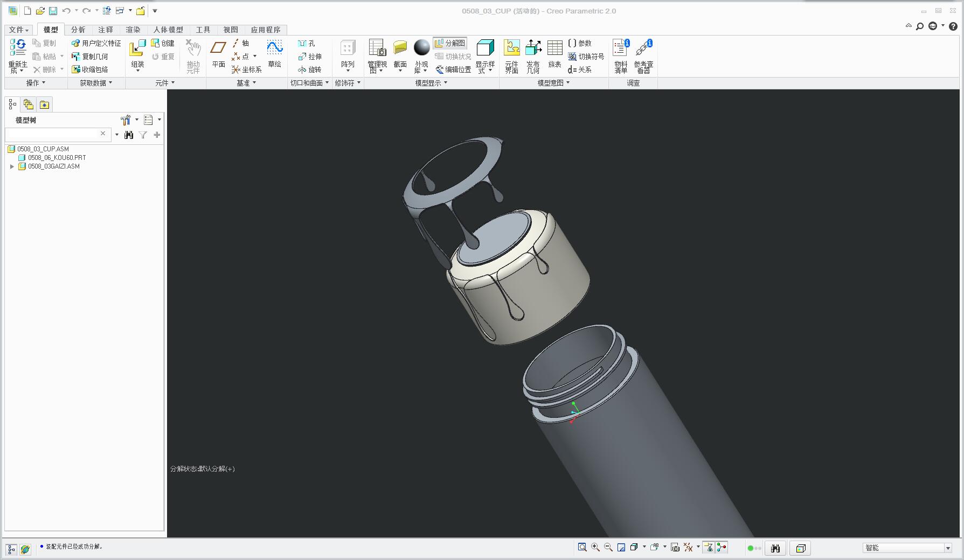
Task: Expand the 操作 group dropdown
Action: (36, 83)
